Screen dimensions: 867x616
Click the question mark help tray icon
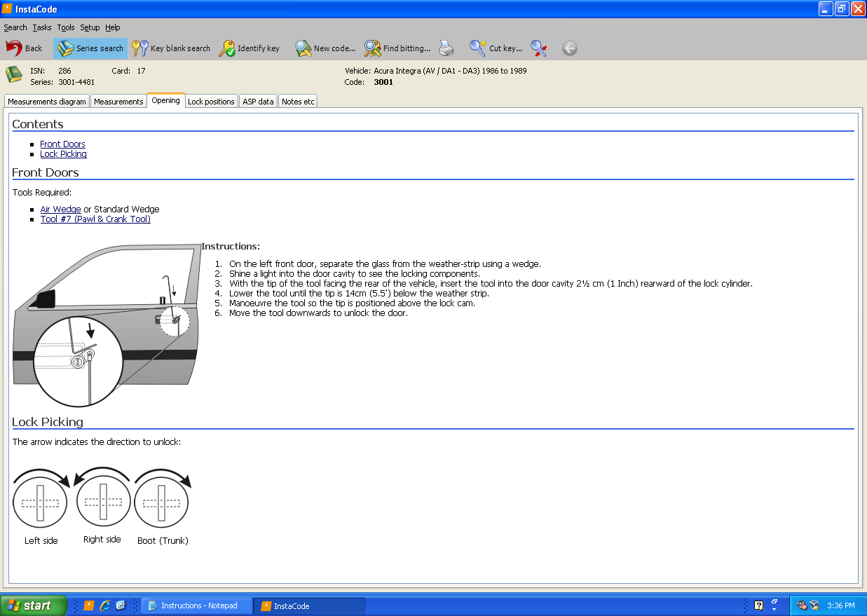pos(758,605)
